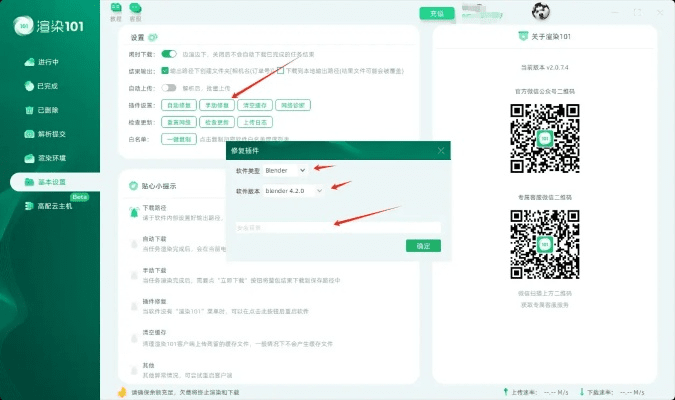
Task: Click the 已删除 trash icon
Action: pos(29,110)
